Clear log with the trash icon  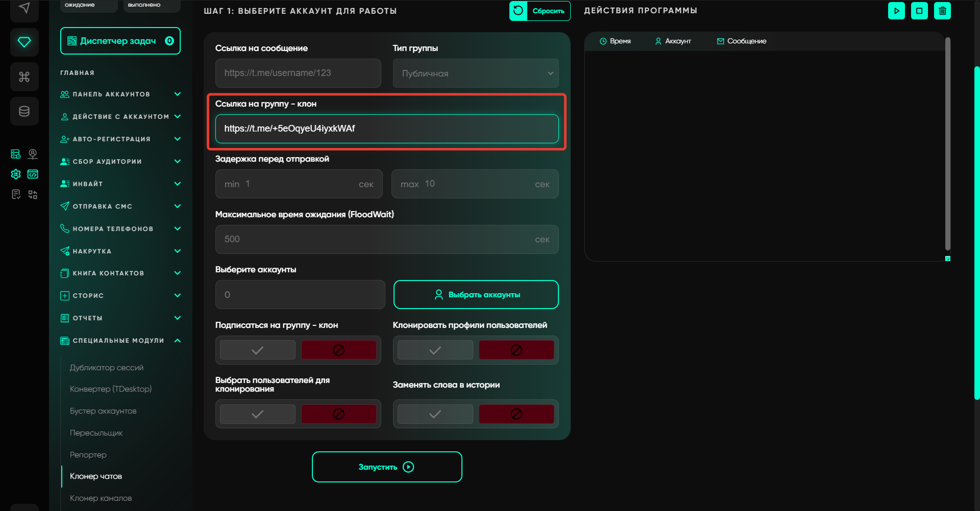942,11
